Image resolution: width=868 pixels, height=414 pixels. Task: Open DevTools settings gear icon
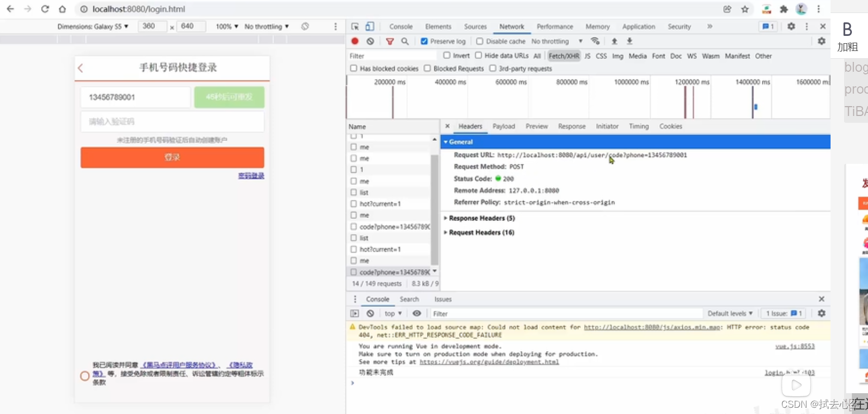(x=791, y=26)
